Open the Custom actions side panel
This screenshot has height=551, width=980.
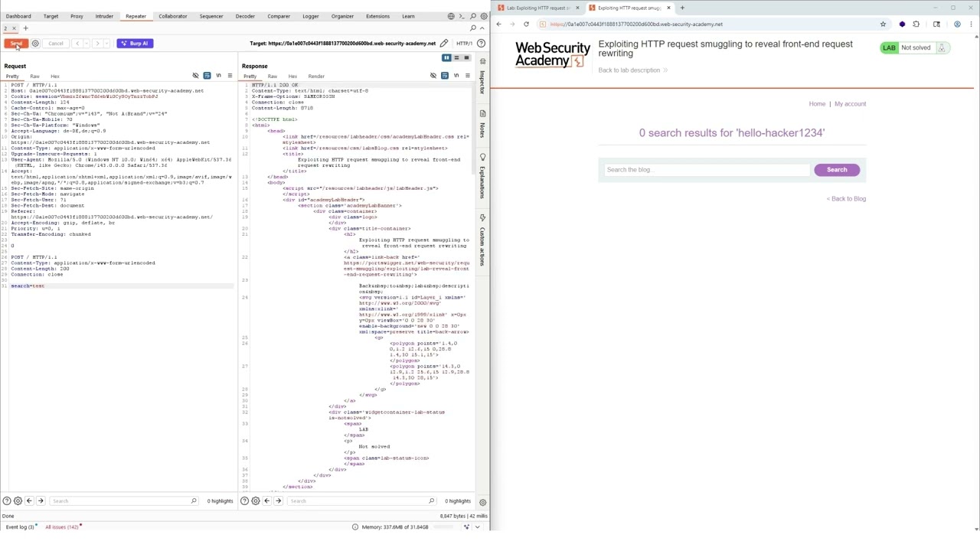(482, 242)
